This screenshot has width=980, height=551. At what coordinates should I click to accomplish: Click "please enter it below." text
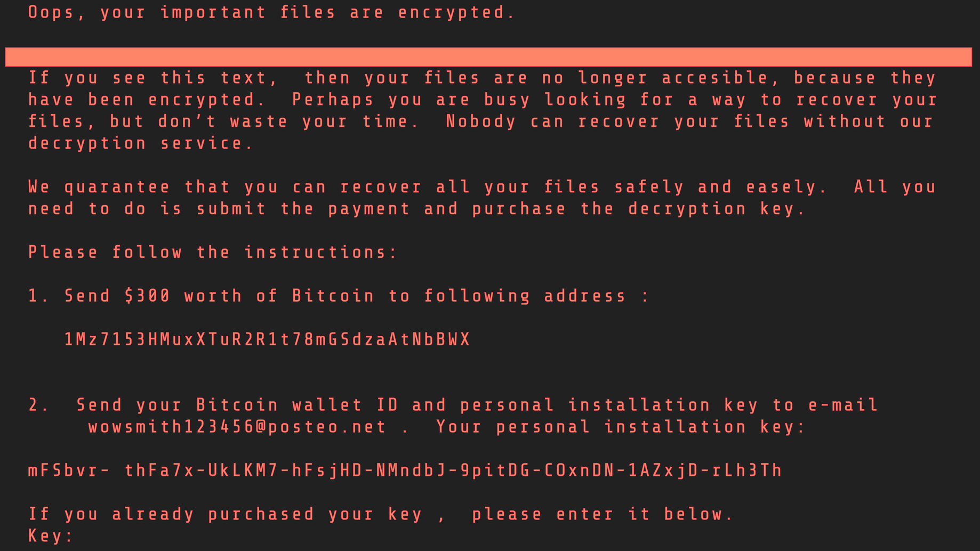click(603, 514)
